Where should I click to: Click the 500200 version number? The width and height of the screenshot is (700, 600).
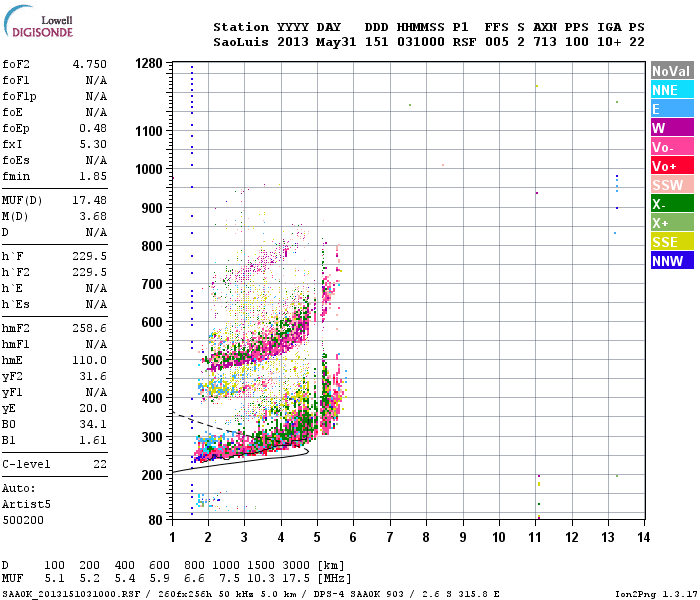[x=23, y=521]
